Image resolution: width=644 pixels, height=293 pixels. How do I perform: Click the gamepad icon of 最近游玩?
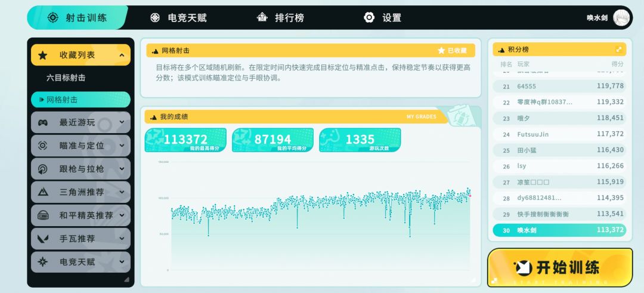[x=43, y=122]
